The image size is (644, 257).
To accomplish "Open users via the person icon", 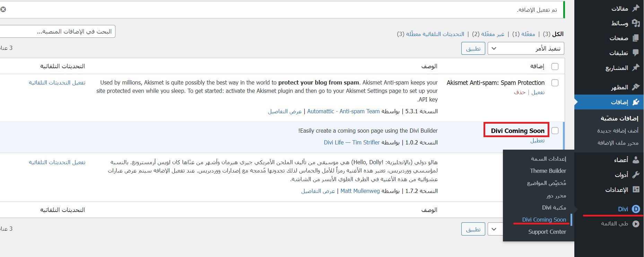I will (x=636, y=160).
